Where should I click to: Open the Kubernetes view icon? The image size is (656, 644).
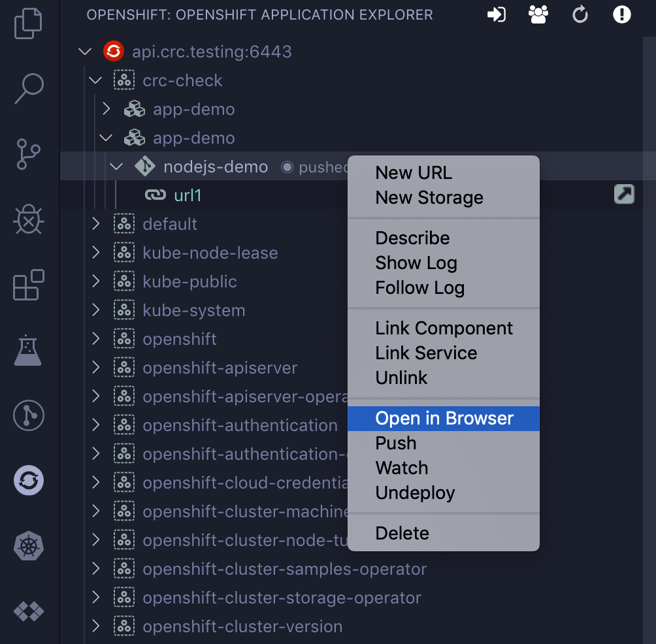click(x=29, y=546)
